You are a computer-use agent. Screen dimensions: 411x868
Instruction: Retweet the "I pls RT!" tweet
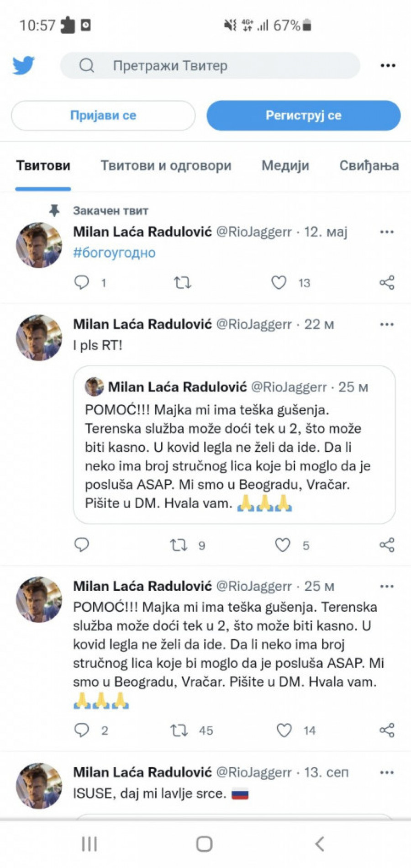coord(179,545)
